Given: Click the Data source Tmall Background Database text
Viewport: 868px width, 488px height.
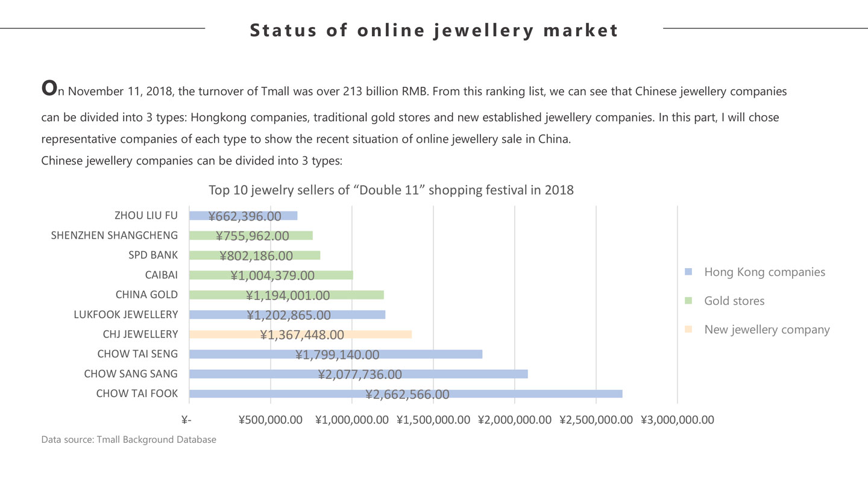Looking at the screenshot, I should [x=128, y=440].
